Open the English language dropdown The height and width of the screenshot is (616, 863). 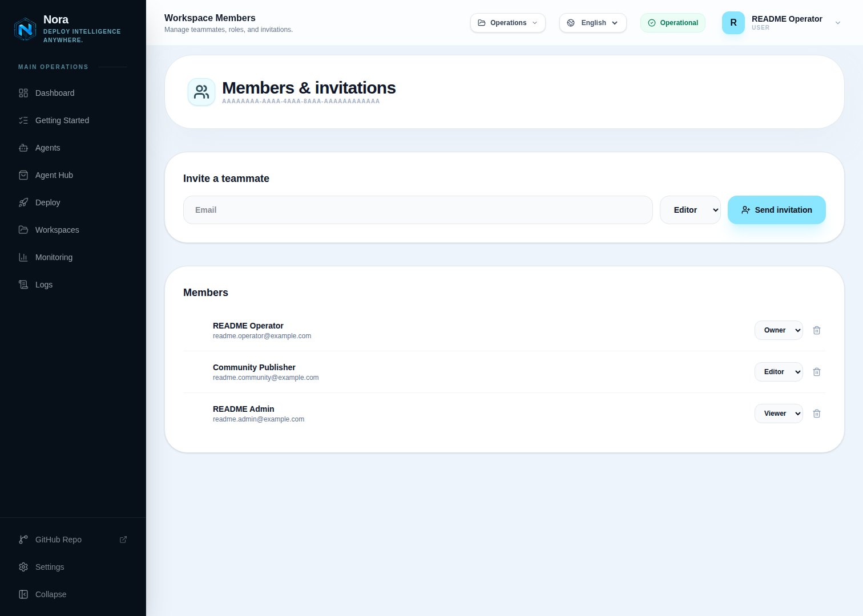(x=593, y=23)
